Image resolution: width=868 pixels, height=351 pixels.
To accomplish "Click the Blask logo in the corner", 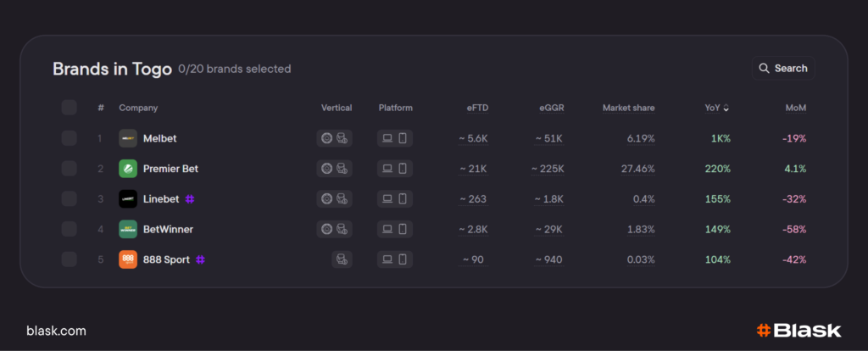I will pyautogui.click(x=798, y=331).
